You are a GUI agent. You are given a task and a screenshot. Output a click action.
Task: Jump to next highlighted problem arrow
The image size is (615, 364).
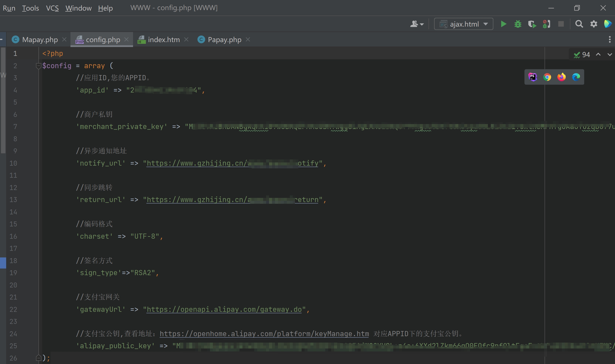coord(610,55)
